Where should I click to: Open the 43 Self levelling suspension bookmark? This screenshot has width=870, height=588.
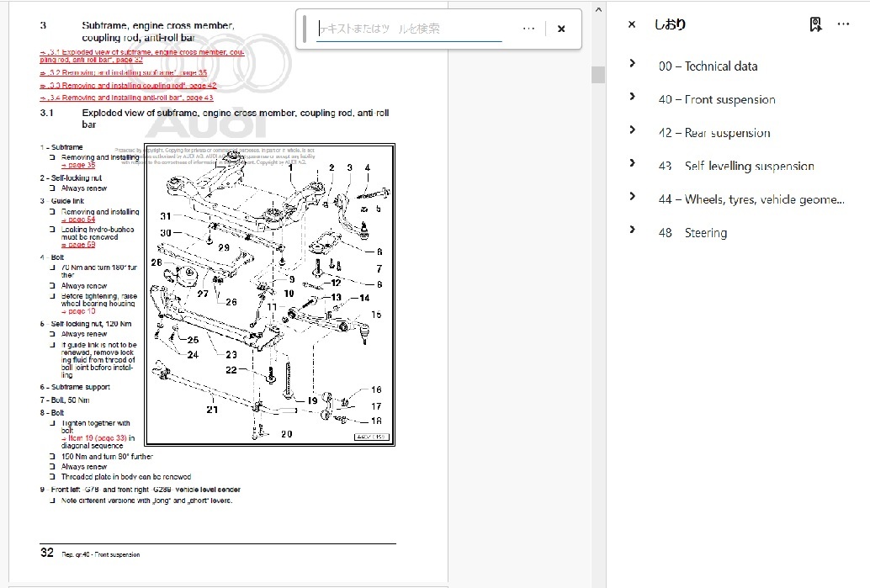click(x=736, y=167)
